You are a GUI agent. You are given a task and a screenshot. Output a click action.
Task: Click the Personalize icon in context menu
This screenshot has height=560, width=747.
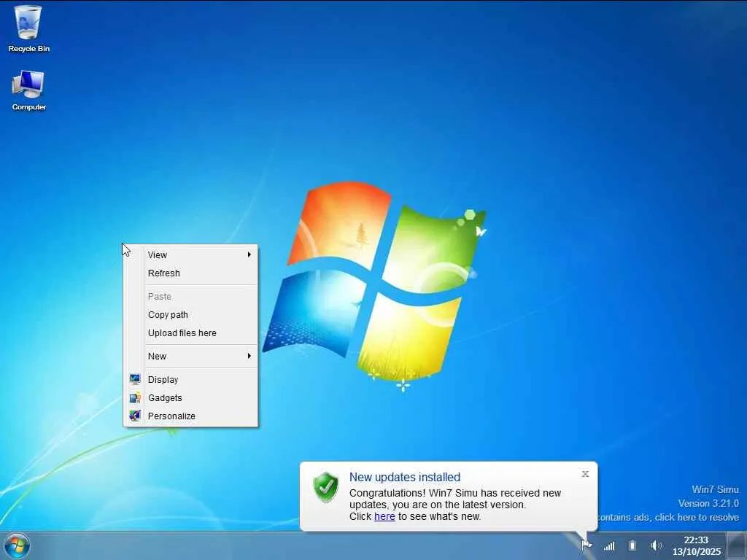(x=135, y=416)
